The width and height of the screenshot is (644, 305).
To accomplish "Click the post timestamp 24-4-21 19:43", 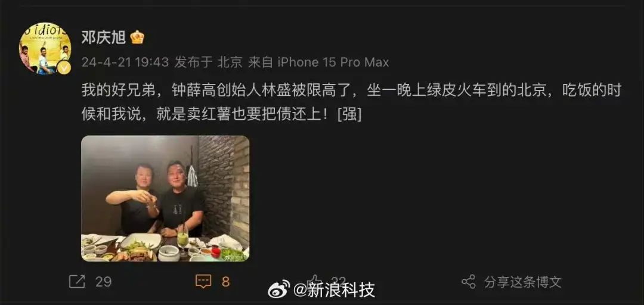I will (x=125, y=63).
